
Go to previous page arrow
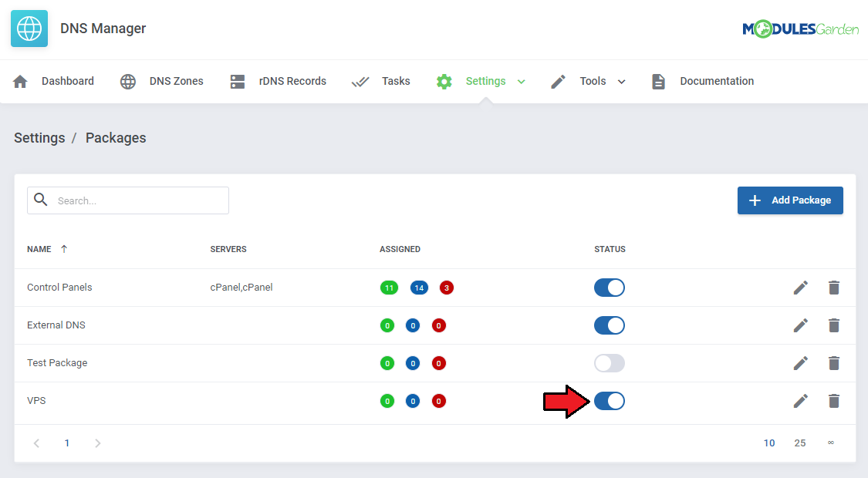click(36, 443)
